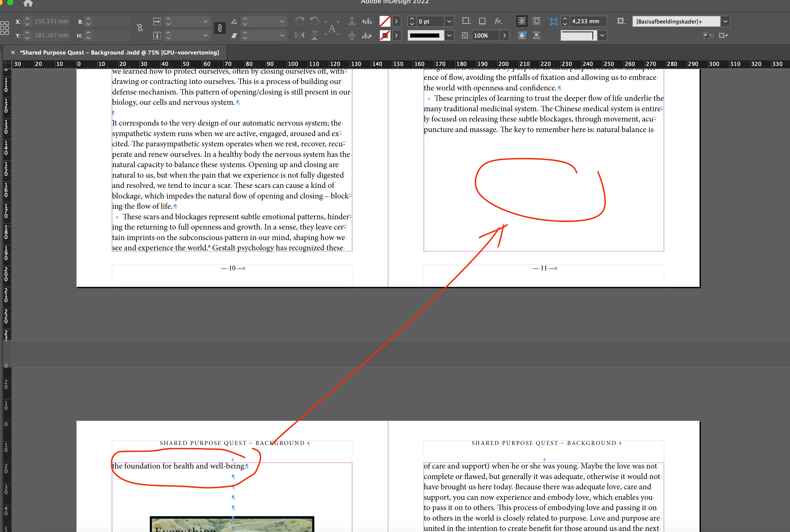Open the stroke weight dropdown
Screen dimensions: 790x532
(x=449, y=21)
